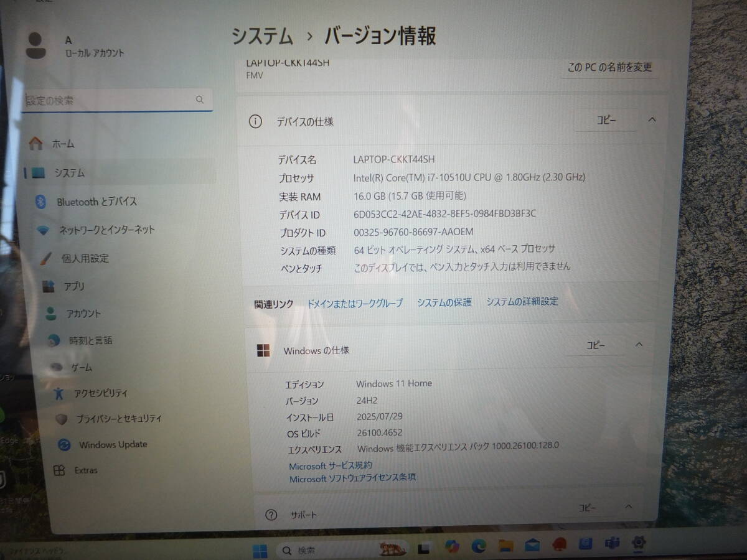The image size is (747, 560).
Task: Click the ローカル アカウント label
Action: coord(95,53)
